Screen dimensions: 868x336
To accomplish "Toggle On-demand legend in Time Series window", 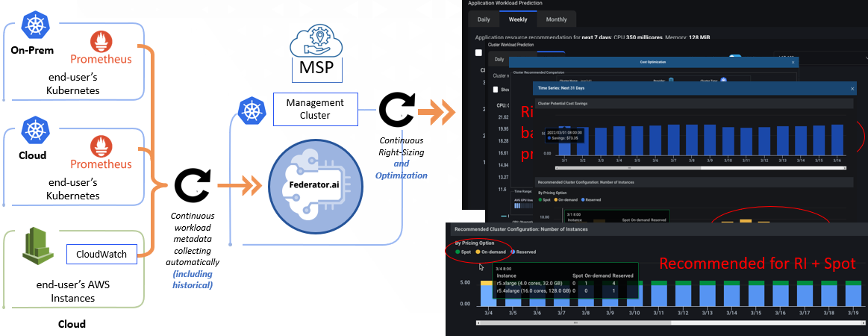I will click(566, 200).
